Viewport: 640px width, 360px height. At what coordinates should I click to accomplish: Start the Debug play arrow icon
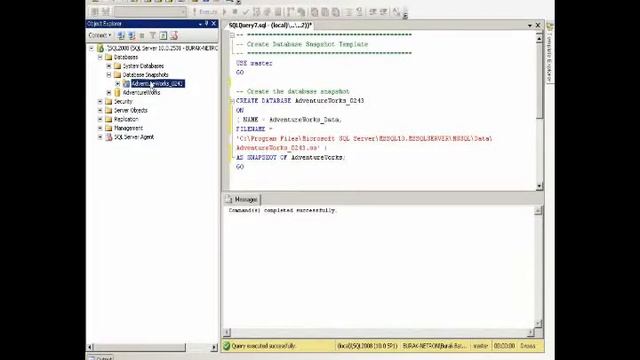(x=224, y=12)
